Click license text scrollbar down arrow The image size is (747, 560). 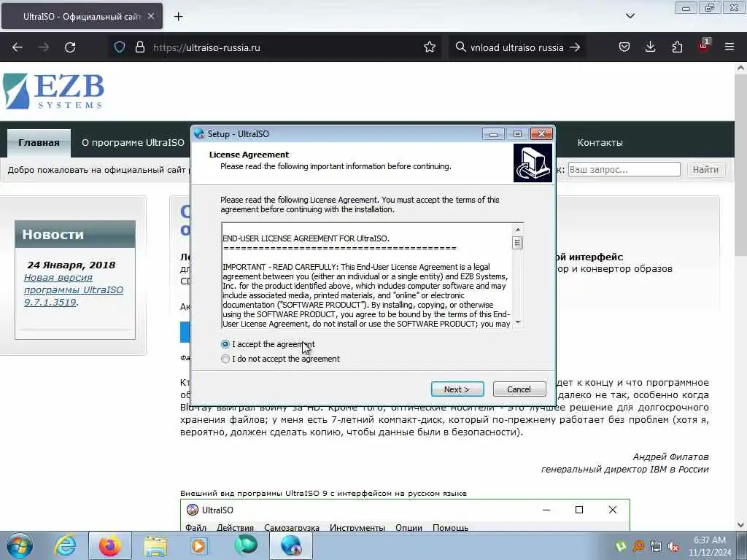[517, 322]
